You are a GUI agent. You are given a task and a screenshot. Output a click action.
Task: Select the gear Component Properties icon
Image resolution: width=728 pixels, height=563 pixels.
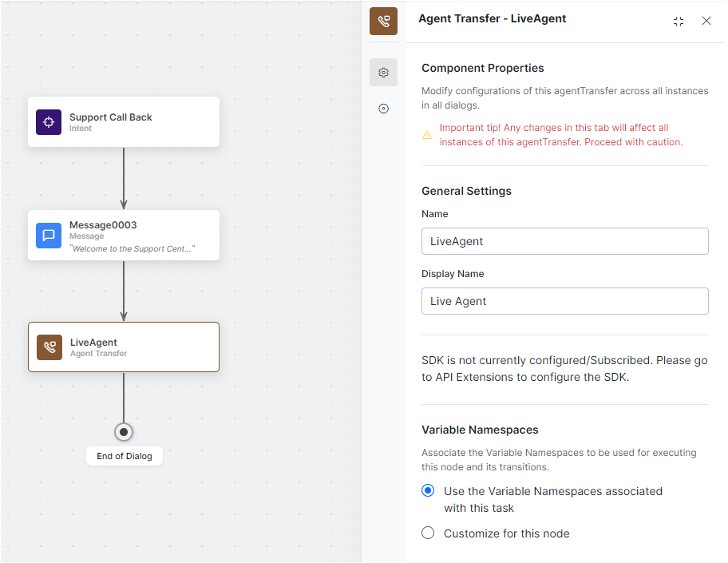383,72
